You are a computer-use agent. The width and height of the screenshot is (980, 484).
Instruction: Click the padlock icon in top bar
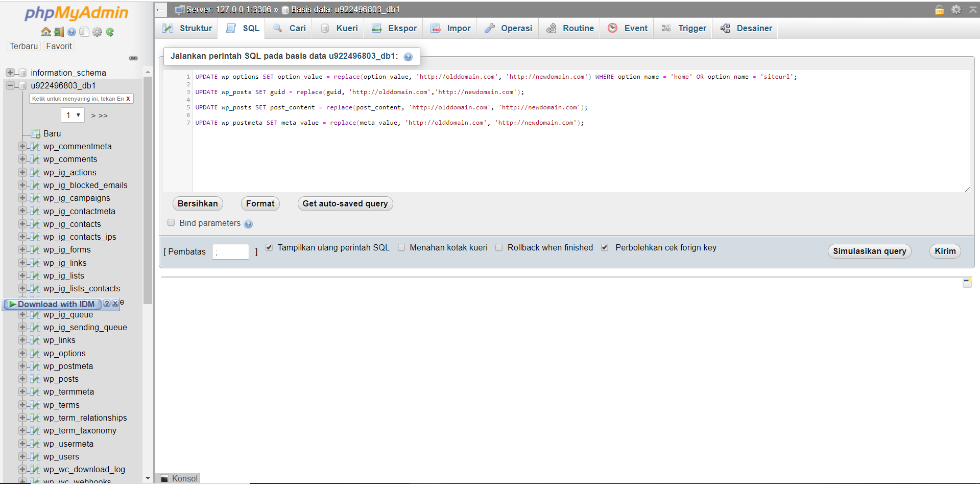point(939,10)
